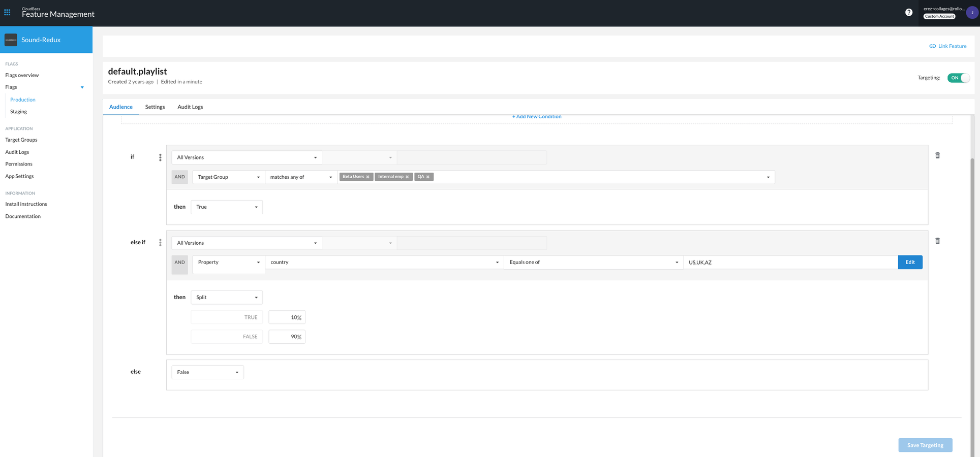The image size is (980, 457).
Task: Open the else False dropdown
Action: (x=207, y=372)
